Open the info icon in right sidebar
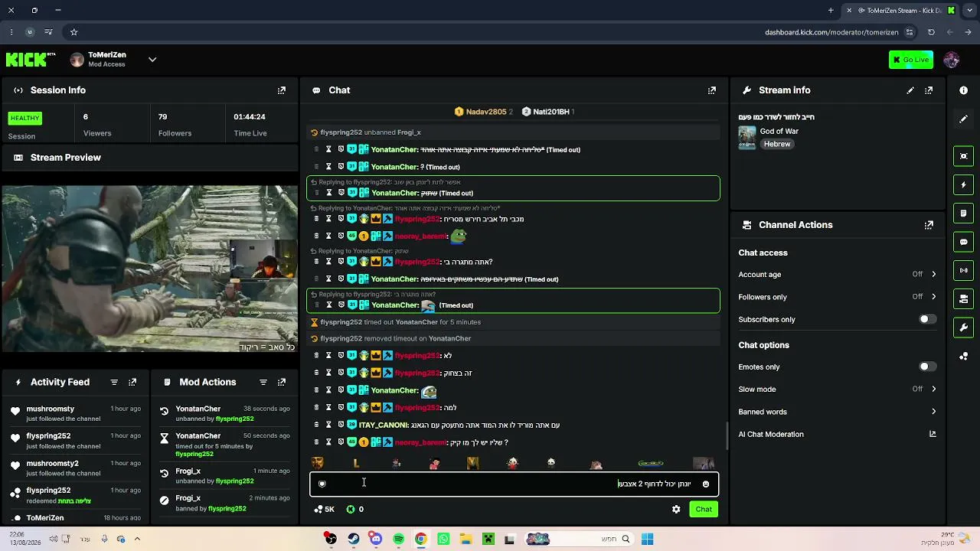The width and height of the screenshot is (980, 551). (x=963, y=90)
